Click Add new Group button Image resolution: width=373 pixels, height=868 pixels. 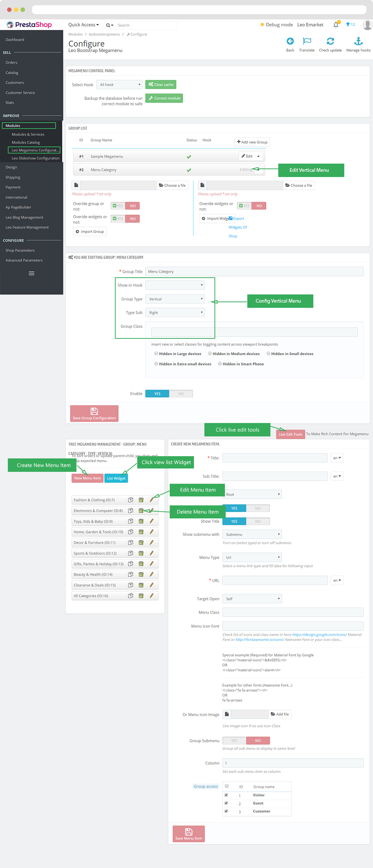click(252, 142)
